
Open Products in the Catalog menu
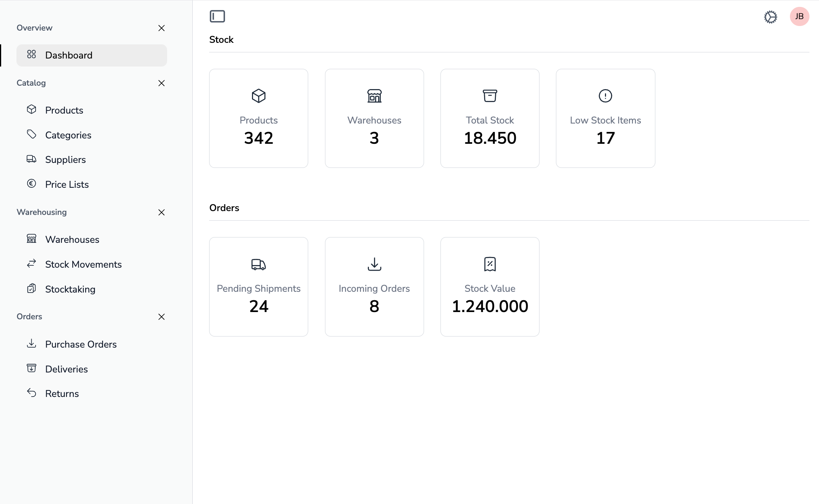(x=64, y=110)
